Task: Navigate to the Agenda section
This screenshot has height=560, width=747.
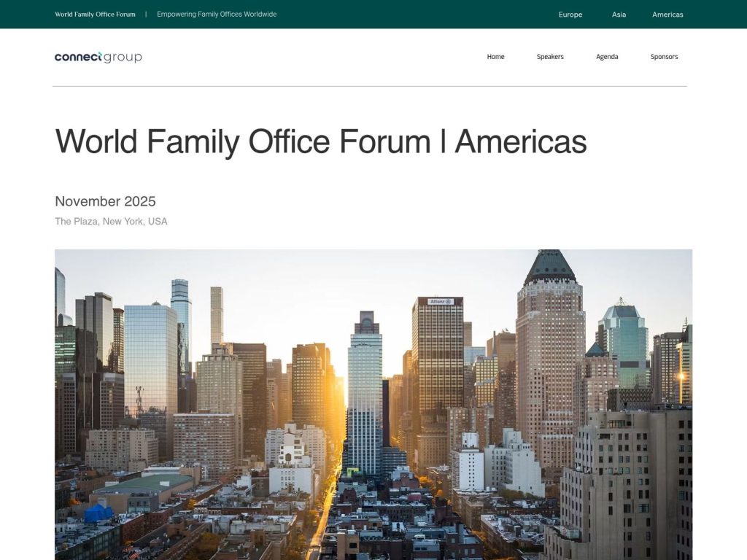Action: click(606, 56)
